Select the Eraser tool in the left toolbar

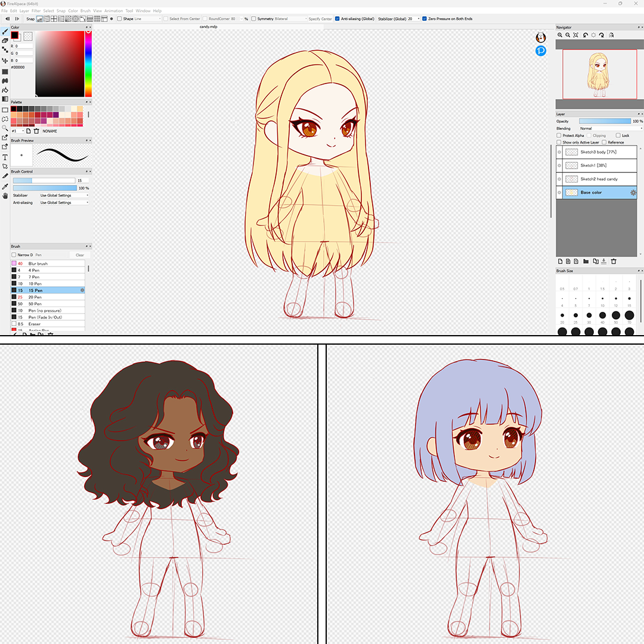[5, 41]
